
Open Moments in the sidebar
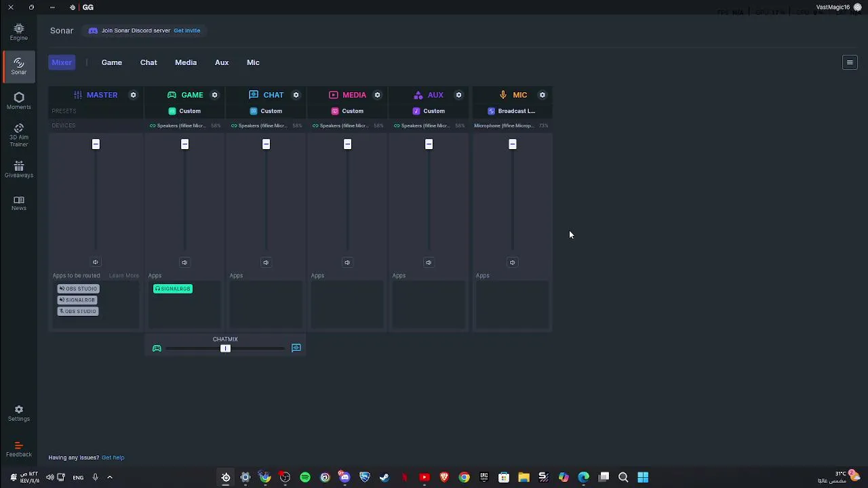pyautogui.click(x=19, y=101)
